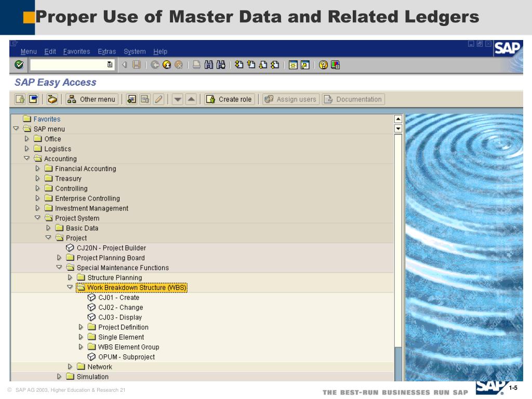Click the yellow Exit arrow icon
This screenshot has height=399, width=532.
click(x=167, y=64)
